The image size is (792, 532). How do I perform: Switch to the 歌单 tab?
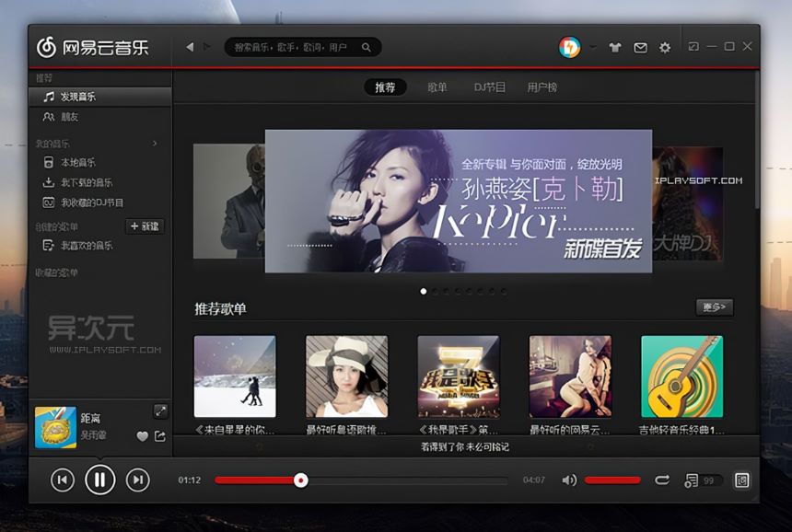click(437, 87)
